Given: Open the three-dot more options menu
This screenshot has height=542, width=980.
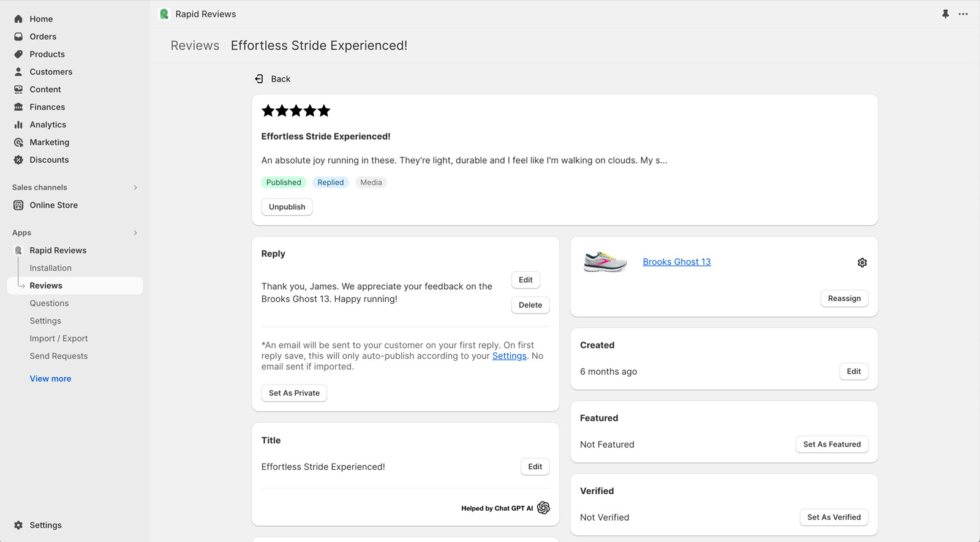Looking at the screenshot, I should (x=963, y=14).
